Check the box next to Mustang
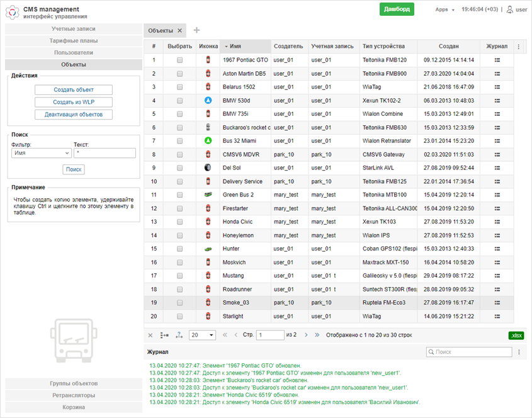 point(179,276)
